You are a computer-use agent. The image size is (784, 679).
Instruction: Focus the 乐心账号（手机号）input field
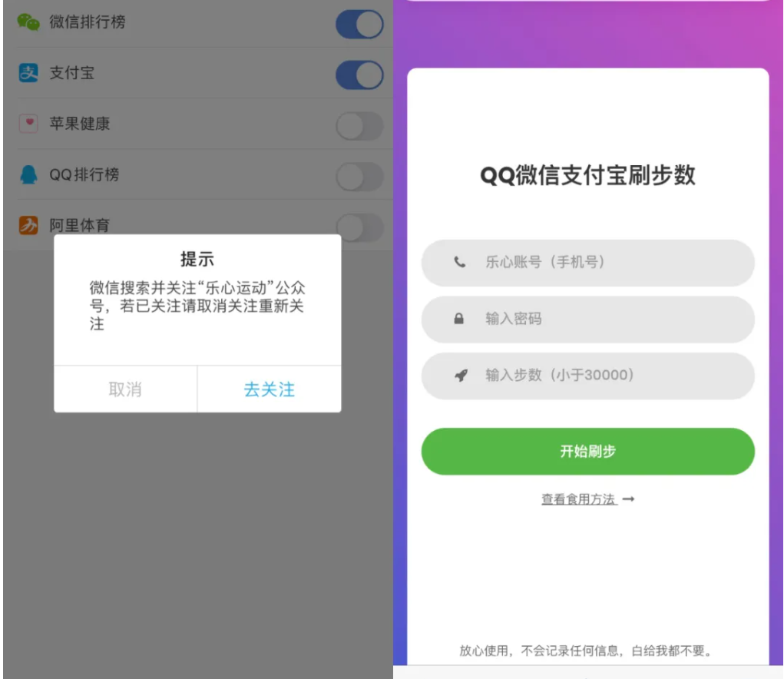tap(588, 263)
